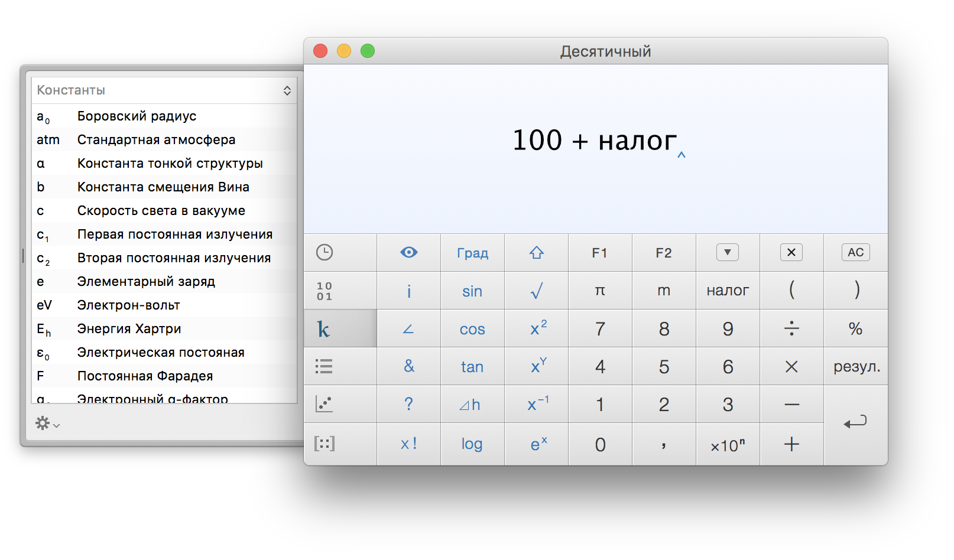Image resolution: width=954 pixels, height=560 pixels.
Task: Select Первая постоянная излучения row
Action: coord(164,235)
